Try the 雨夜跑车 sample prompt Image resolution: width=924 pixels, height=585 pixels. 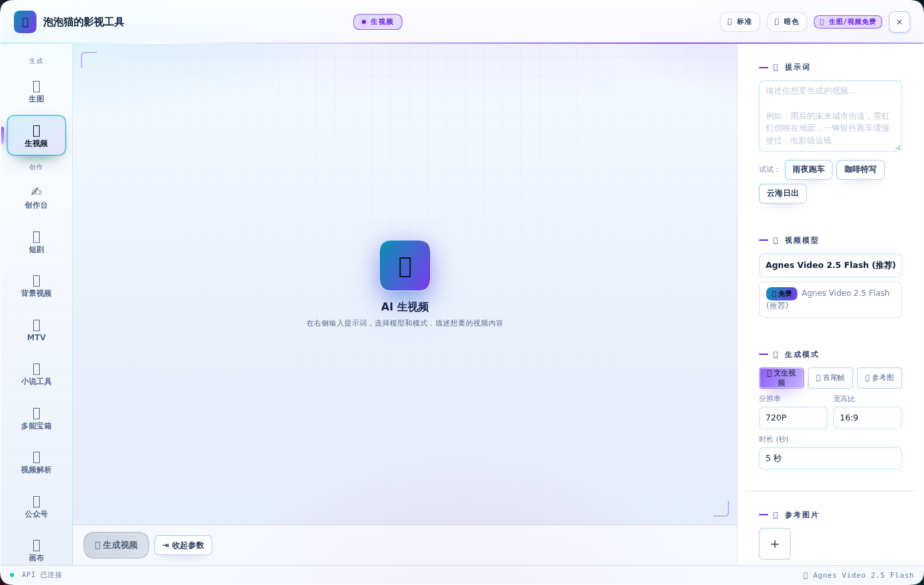(x=809, y=170)
